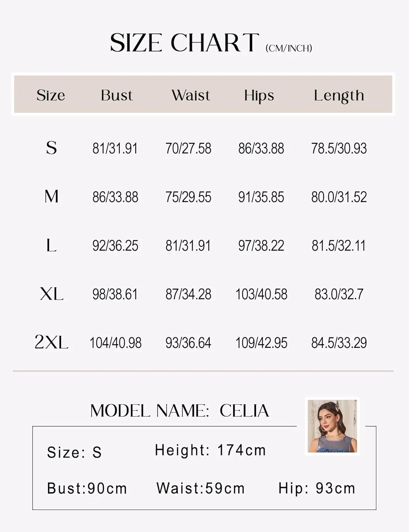Select the S size row label

coord(51,148)
